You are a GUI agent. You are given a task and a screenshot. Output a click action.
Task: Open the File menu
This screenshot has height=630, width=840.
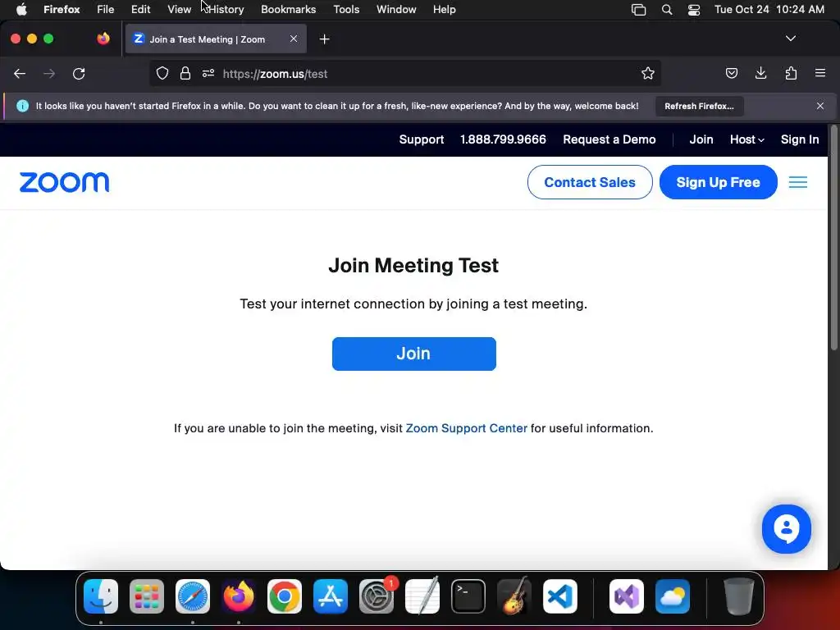(106, 10)
